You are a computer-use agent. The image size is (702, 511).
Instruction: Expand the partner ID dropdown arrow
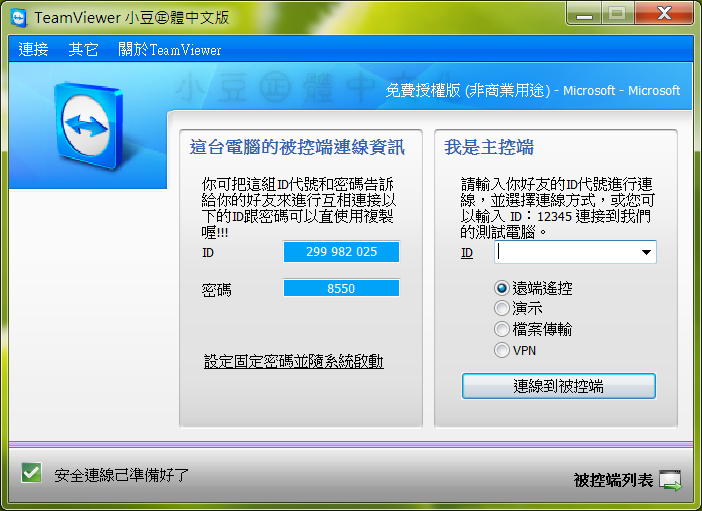point(646,253)
